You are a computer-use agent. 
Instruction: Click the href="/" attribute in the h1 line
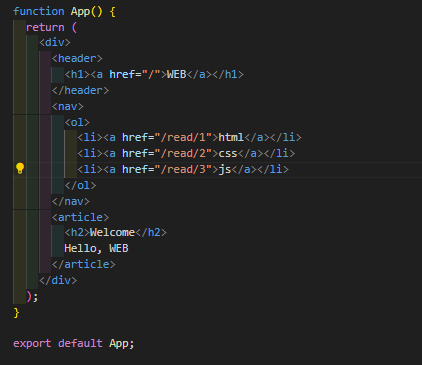[135, 74]
